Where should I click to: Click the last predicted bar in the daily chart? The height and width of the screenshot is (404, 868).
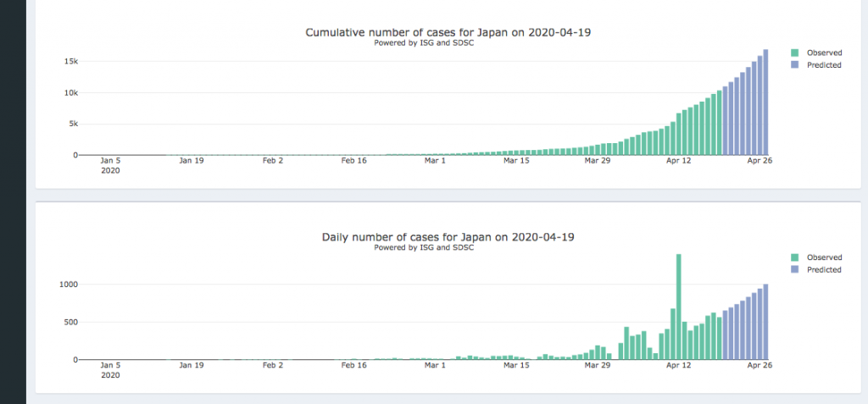pyautogui.click(x=765, y=322)
